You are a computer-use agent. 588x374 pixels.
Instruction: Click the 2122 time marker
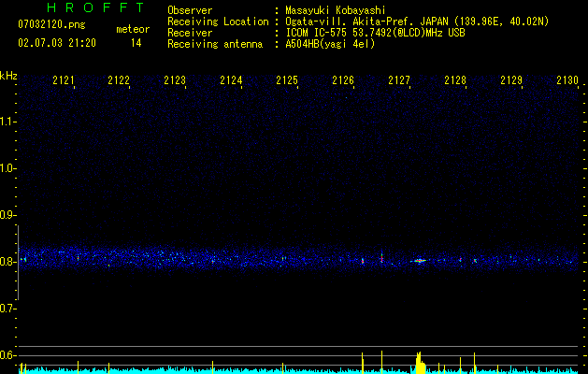(119, 79)
